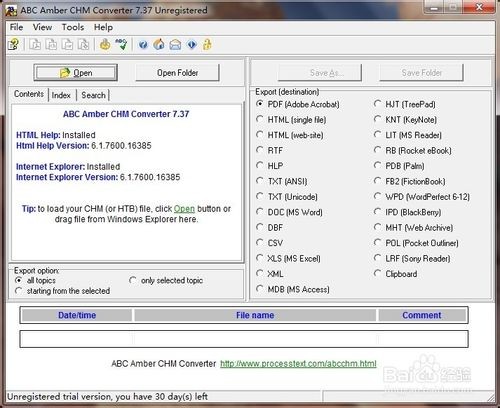Click the 'Unregistered trial version' status bar text
This screenshot has width=500, height=408.
click(107, 396)
